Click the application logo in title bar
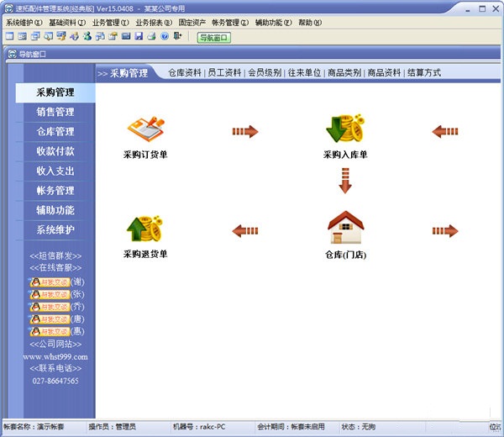The height and width of the screenshot is (437, 504). click(x=8, y=8)
